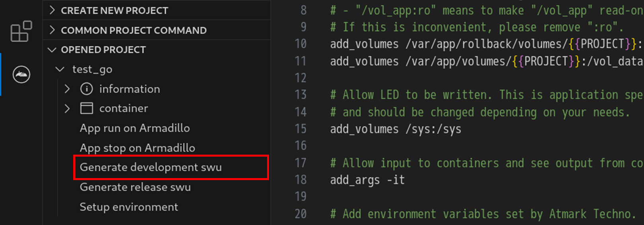Select the Armadillo activity bar icon
Viewport: 644px width, 225px height.
tap(21, 74)
